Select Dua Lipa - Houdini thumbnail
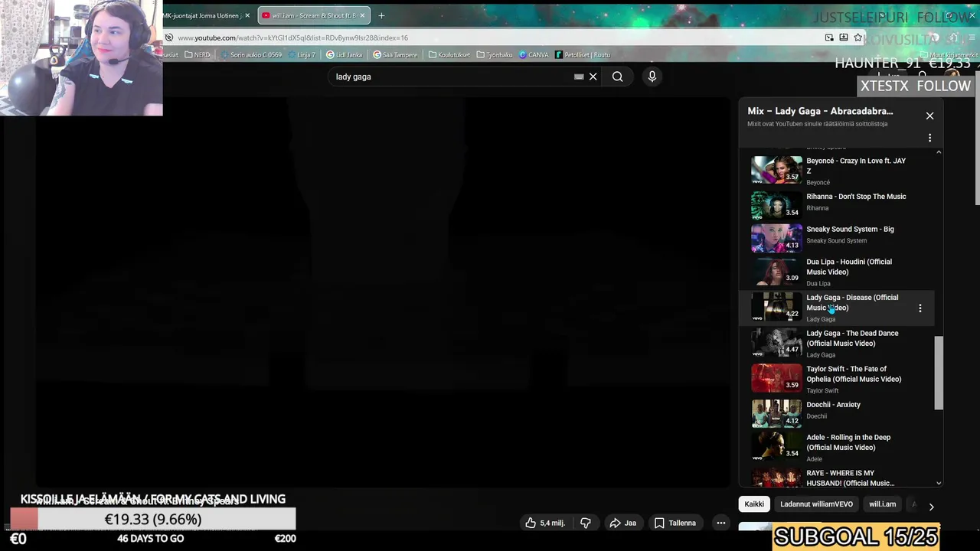This screenshot has width=980, height=551. 776,272
